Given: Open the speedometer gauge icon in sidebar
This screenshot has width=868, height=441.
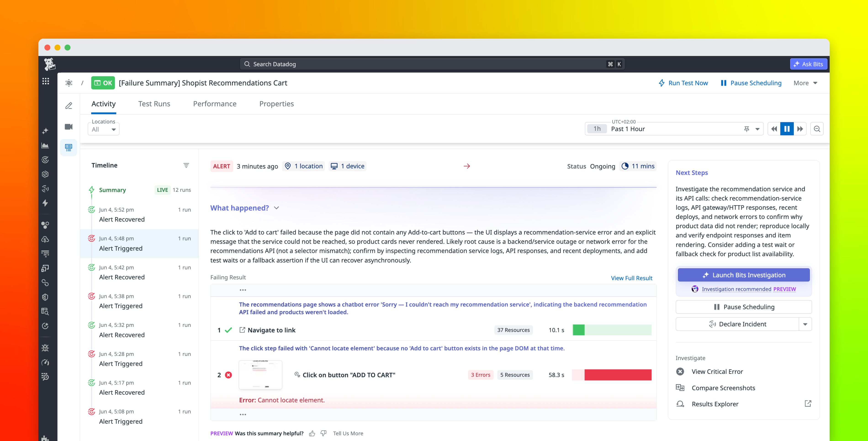Looking at the screenshot, I should pyautogui.click(x=45, y=362).
